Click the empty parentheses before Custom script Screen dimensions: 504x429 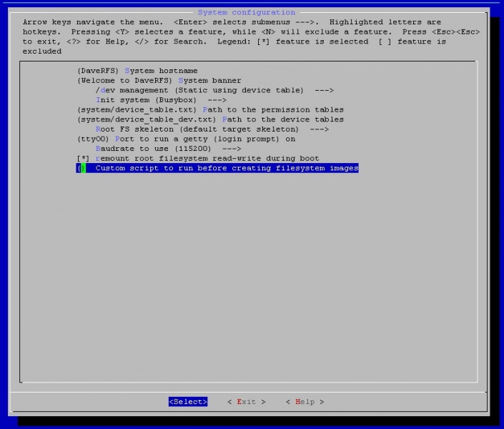click(x=81, y=168)
